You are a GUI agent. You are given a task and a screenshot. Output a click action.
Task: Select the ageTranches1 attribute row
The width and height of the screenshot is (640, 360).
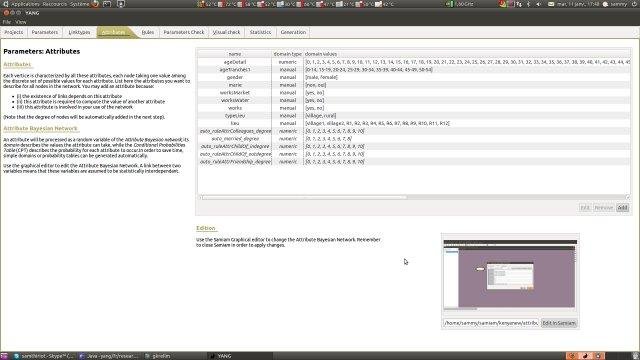pyautogui.click(x=414, y=70)
